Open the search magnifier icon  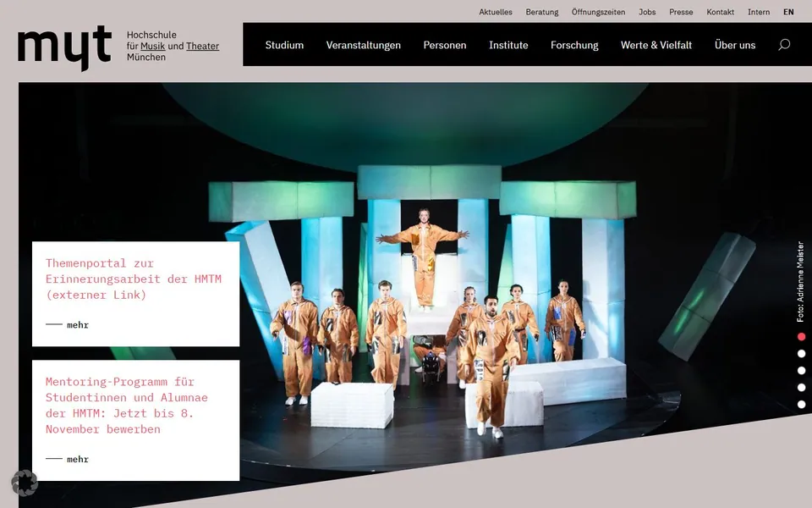(784, 45)
